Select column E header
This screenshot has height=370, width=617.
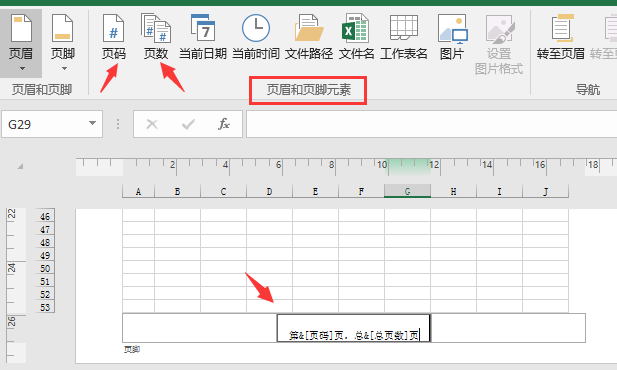pyautogui.click(x=316, y=191)
